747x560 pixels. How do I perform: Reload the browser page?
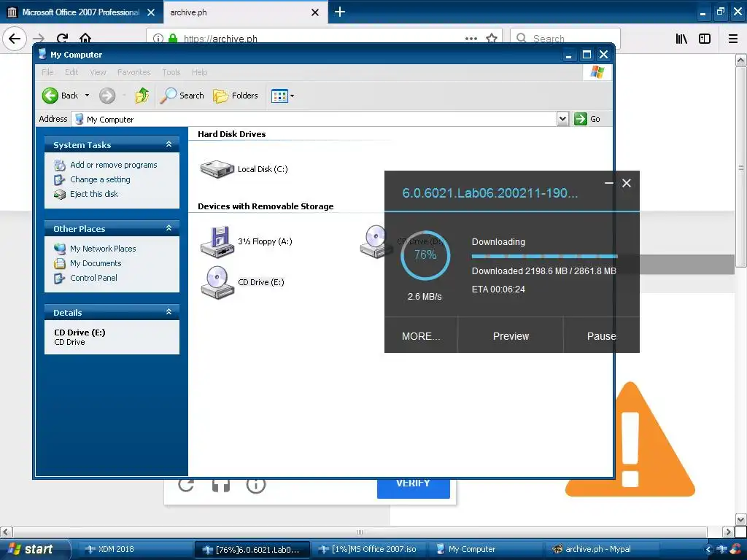[63, 38]
